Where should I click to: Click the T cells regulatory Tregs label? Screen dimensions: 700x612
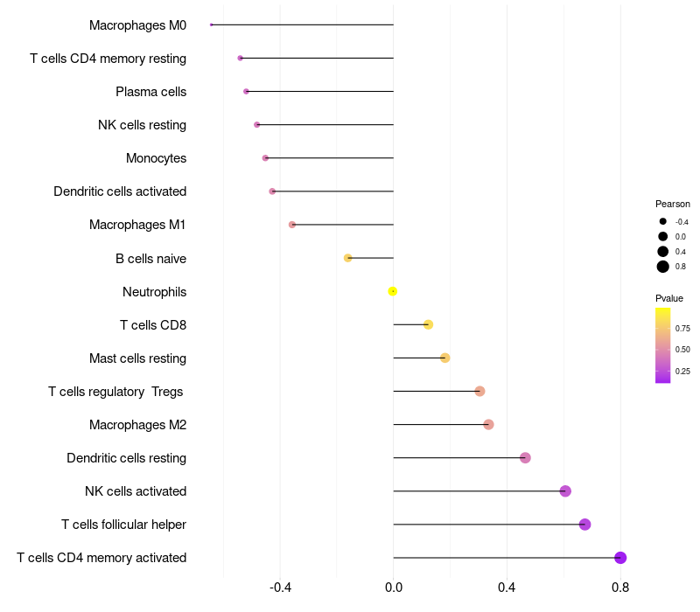115,392
